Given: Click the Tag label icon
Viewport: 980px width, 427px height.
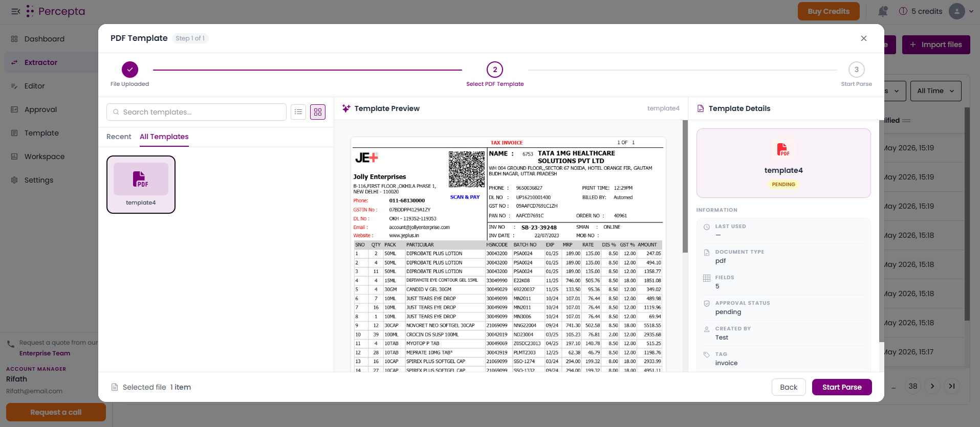Looking at the screenshot, I should tap(707, 355).
